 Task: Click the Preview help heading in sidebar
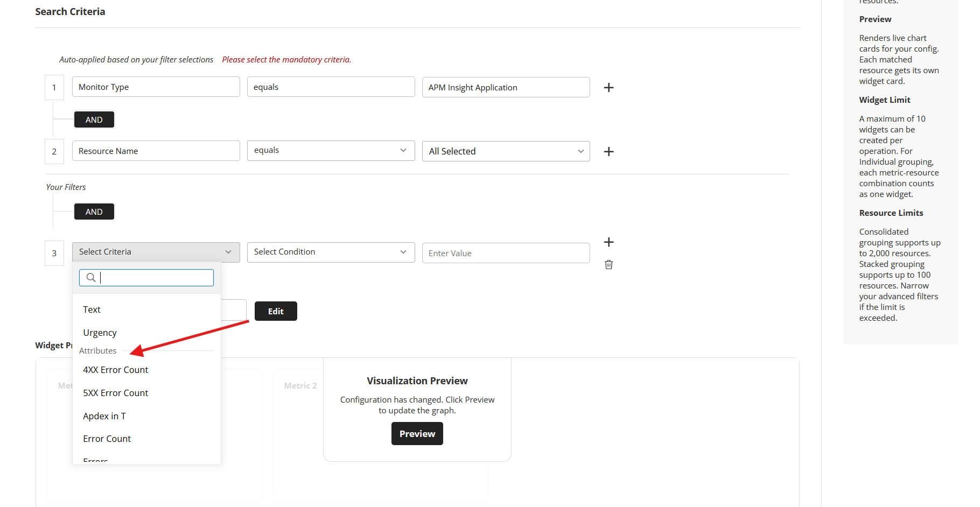[x=875, y=19]
